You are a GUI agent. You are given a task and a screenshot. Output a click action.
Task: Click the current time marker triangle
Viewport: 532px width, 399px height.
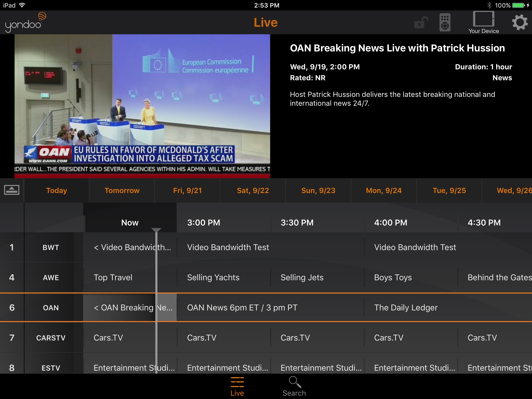pos(156,230)
